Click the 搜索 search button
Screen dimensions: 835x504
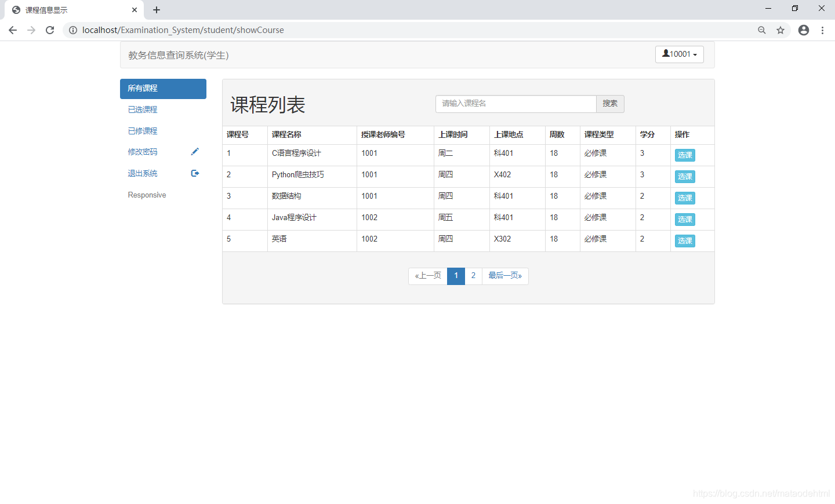pos(610,104)
